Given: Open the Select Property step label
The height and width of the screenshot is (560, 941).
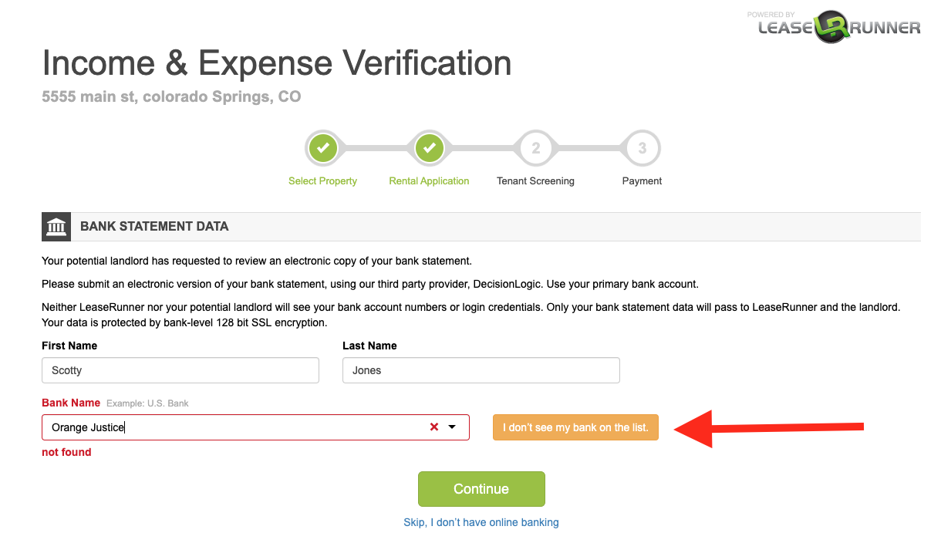Looking at the screenshot, I should [322, 181].
